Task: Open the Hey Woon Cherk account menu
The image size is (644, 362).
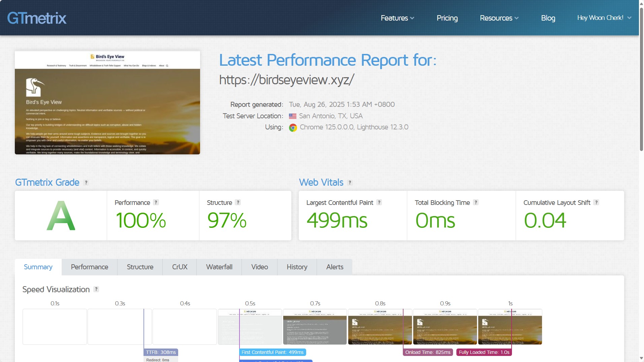Action: click(x=604, y=18)
